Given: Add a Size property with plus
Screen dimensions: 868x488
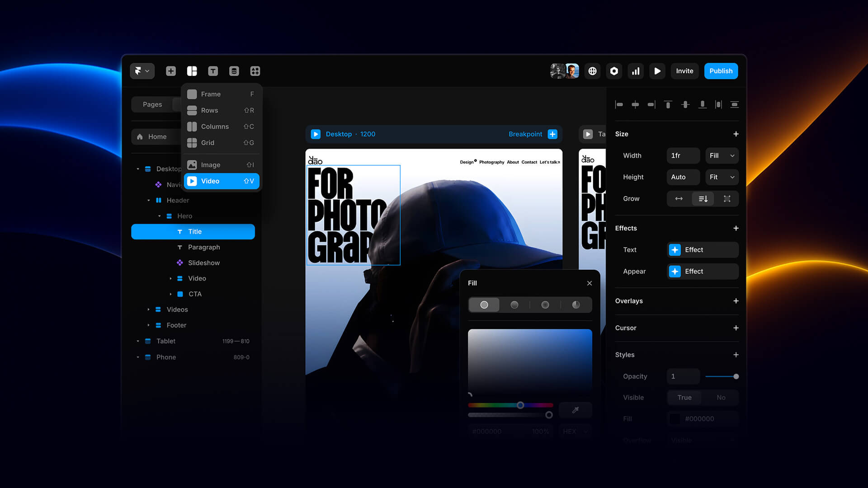Looking at the screenshot, I should pyautogui.click(x=736, y=134).
